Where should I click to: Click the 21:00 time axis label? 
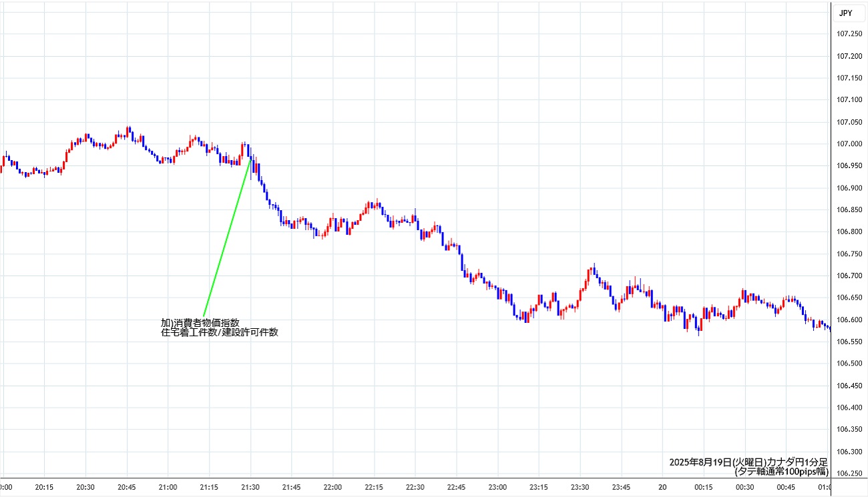pos(168,488)
